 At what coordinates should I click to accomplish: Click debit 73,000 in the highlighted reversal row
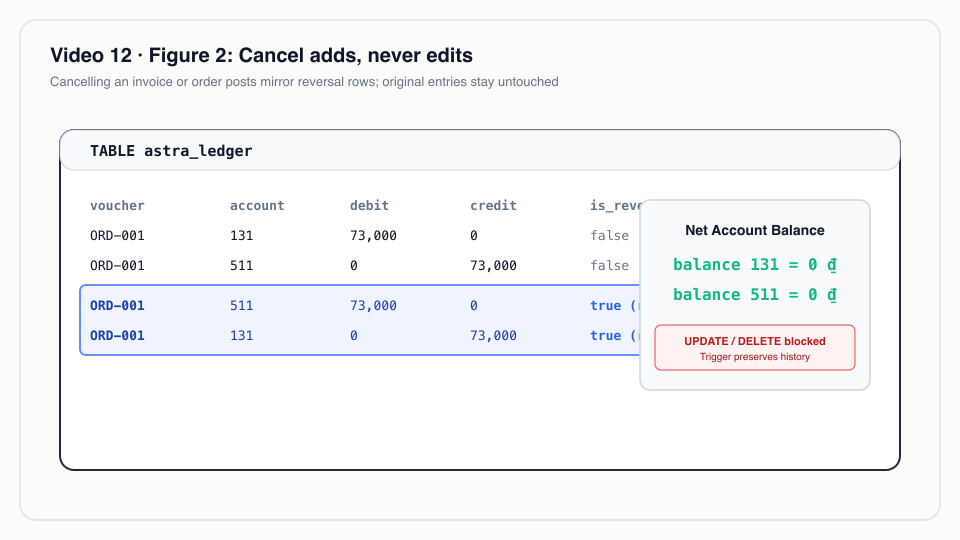pyautogui.click(x=373, y=306)
